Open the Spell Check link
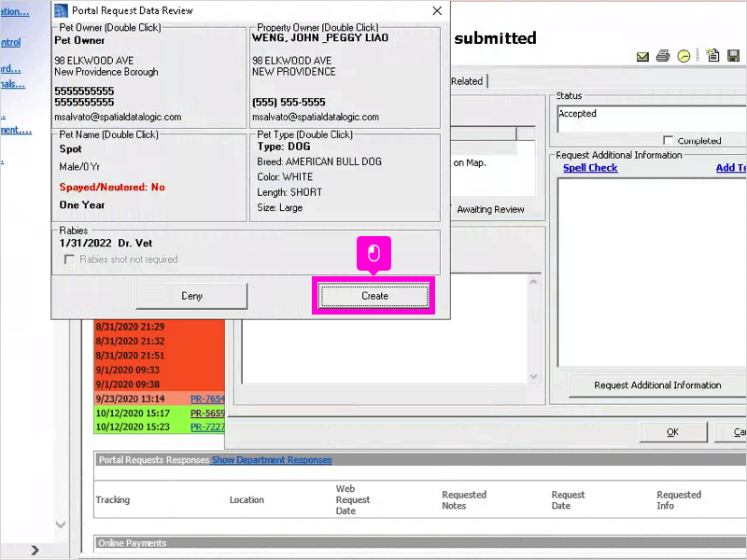747x560 pixels. click(590, 168)
